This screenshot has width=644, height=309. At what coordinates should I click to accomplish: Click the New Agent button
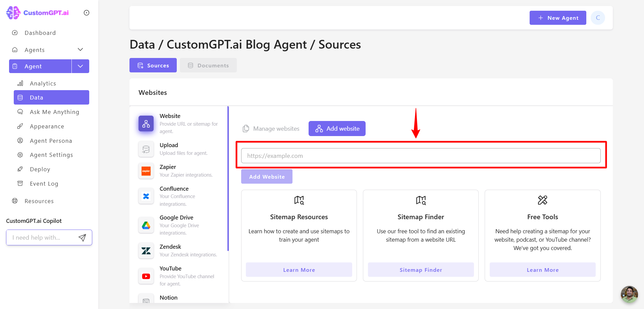(558, 18)
